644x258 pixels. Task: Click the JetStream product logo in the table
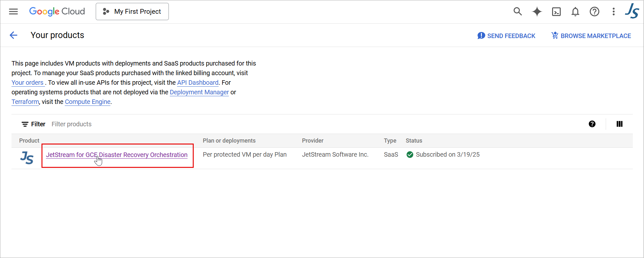pos(27,158)
